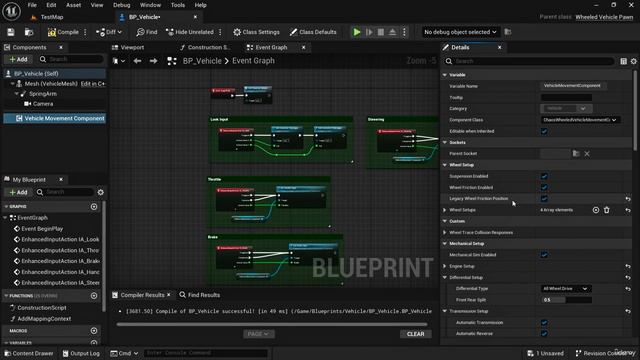Image resolution: width=640 pixels, height=360 pixels.
Task: Expand the Engine Setup section
Action: tap(445, 266)
